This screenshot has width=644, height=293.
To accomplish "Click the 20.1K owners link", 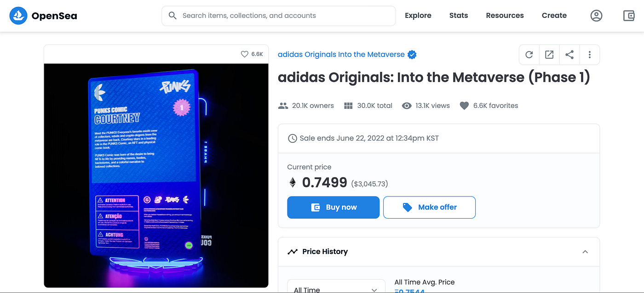I will pos(306,106).
